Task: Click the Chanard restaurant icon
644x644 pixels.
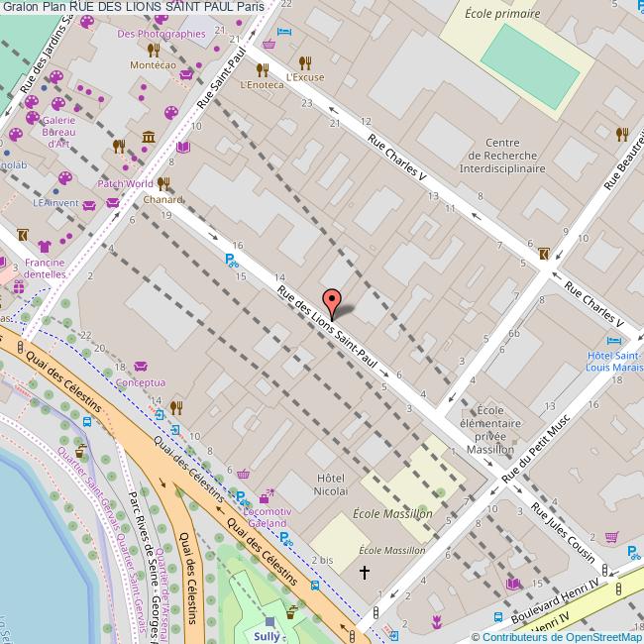Action: tap(162, 183)
